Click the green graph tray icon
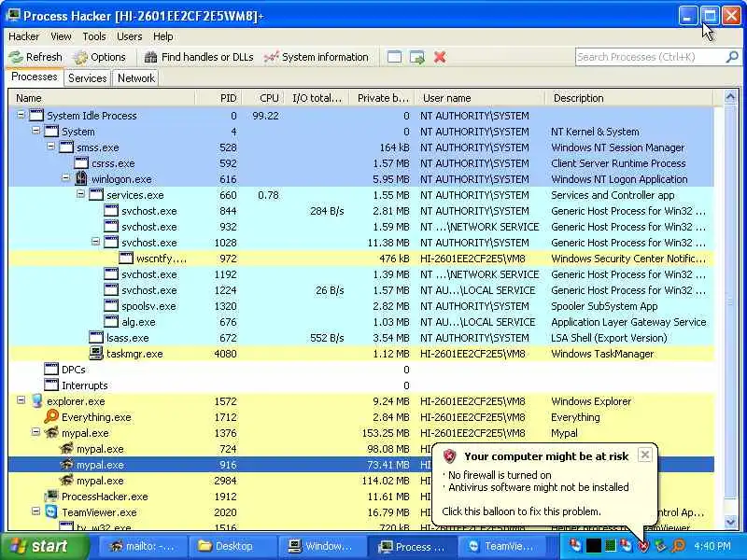This screenshot has width=747, height=560. 610,546
